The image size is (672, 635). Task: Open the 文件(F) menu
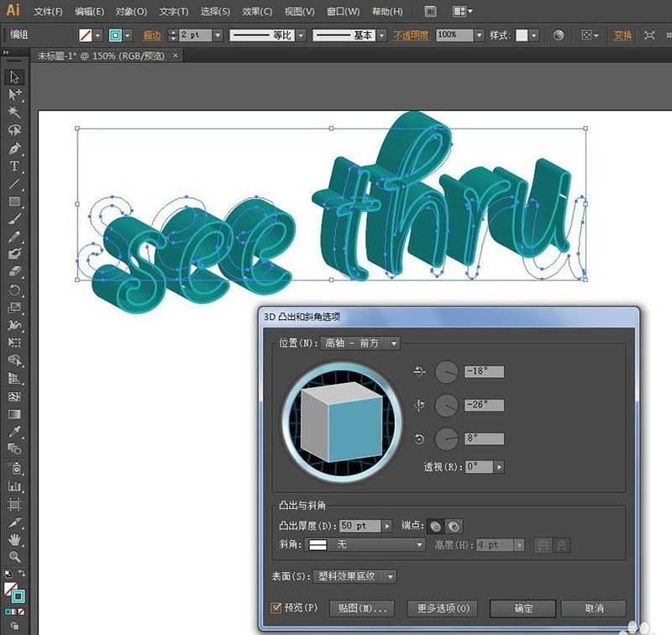48,12
